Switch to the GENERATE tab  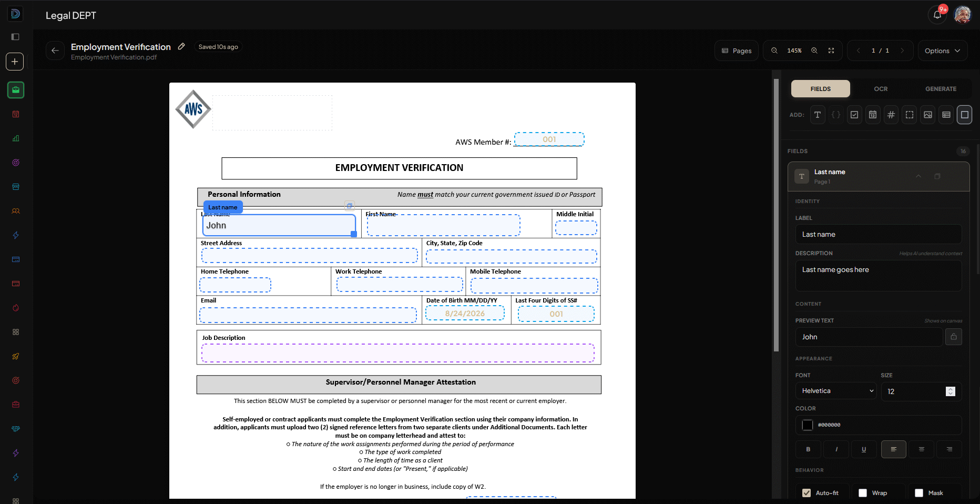click(x=941, y=89)
